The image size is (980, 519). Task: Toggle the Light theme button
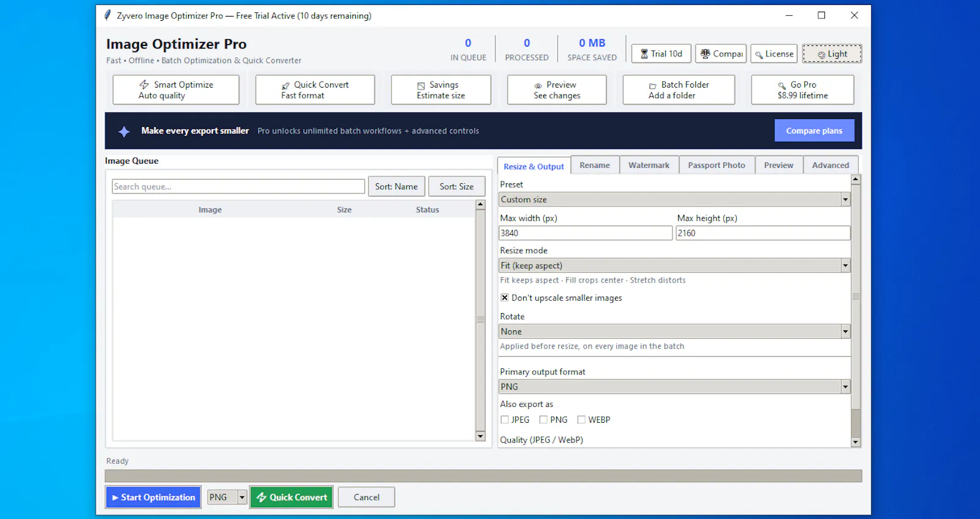[832, 54]
